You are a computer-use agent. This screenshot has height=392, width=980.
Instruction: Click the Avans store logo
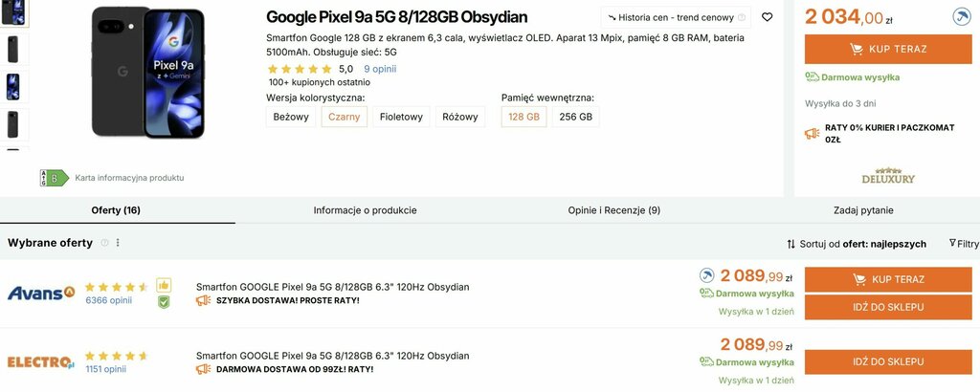[x=41, y=293]
